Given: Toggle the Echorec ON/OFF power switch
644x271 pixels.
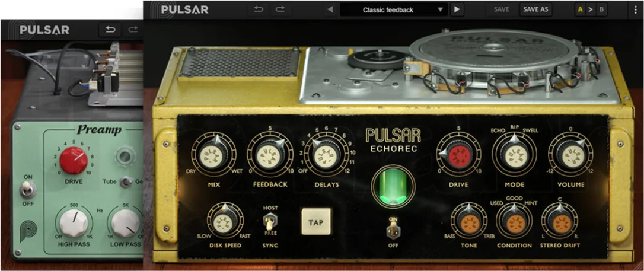Looking at the screenshot, I should 392,229.
